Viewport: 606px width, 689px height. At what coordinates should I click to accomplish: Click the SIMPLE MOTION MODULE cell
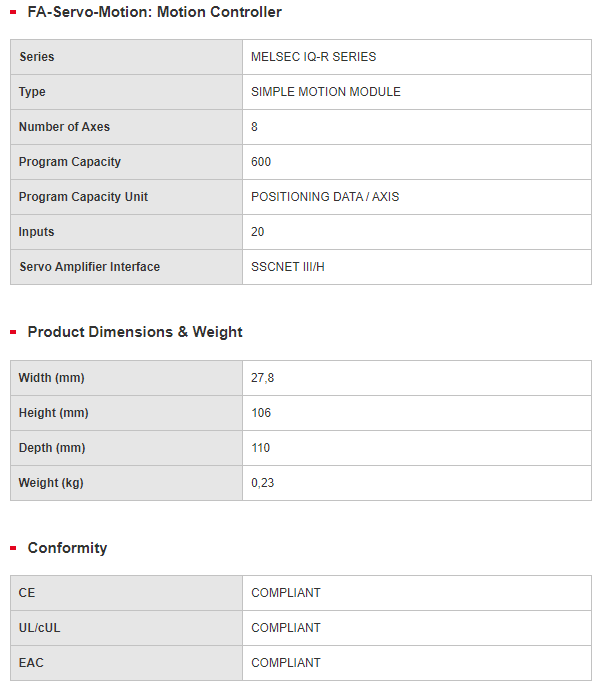coord(325,92)
